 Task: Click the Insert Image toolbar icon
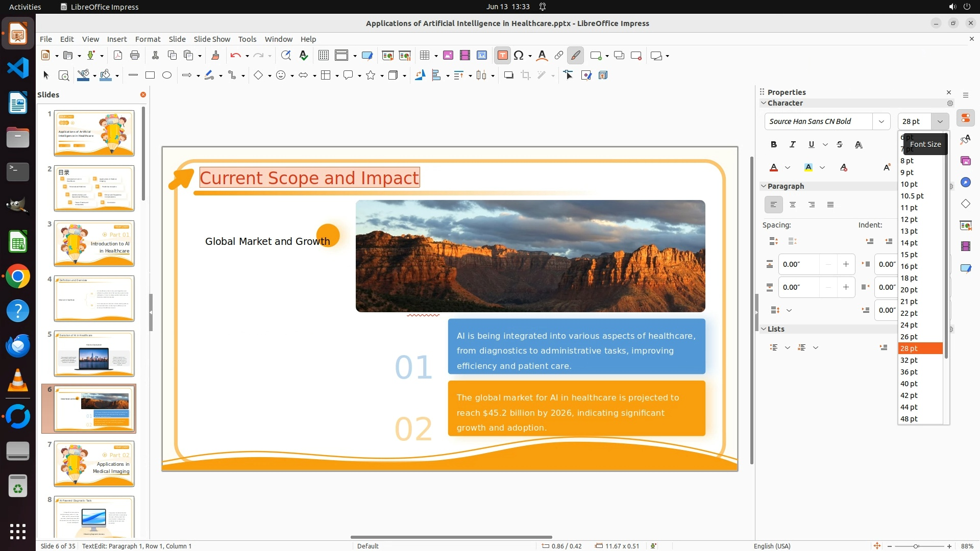point(448,56)
